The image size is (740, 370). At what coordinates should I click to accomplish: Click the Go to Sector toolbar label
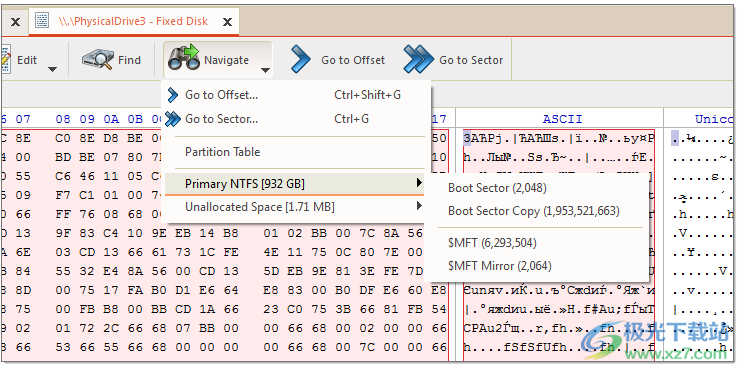471,60
